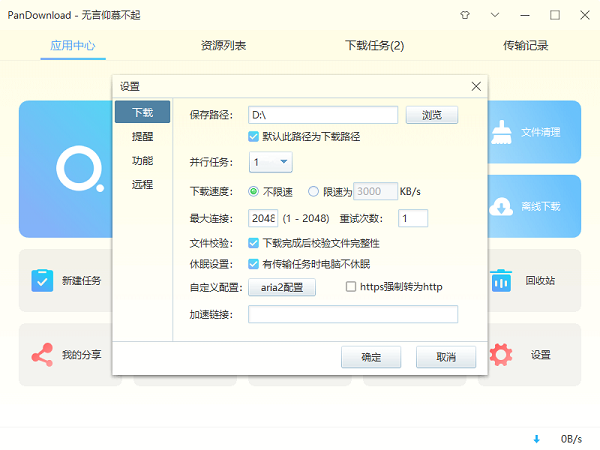
Task: Click the 加速链接 input field
Action: [353, 314]
